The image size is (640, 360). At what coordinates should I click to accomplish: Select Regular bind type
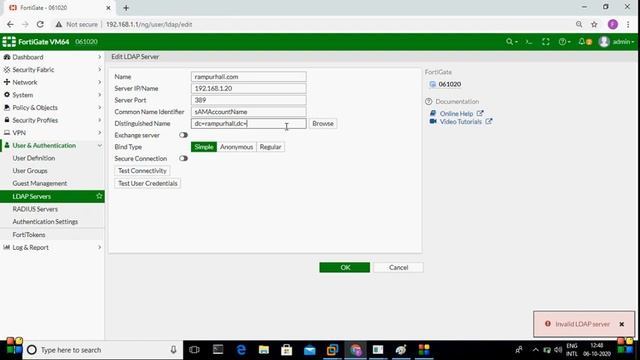click(270, 147)
